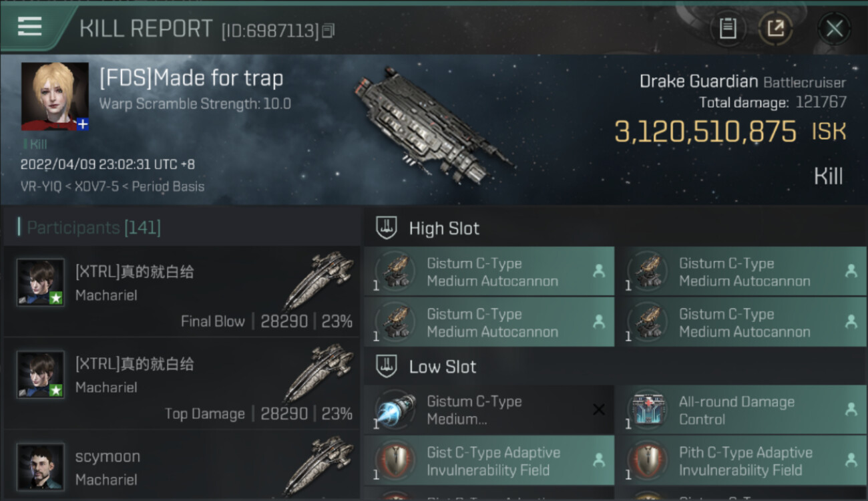This screenshot has width=868, height=501.
Task: Select the first Gistum C-Type Medium Autocannon
Action: tap(489, 272)
